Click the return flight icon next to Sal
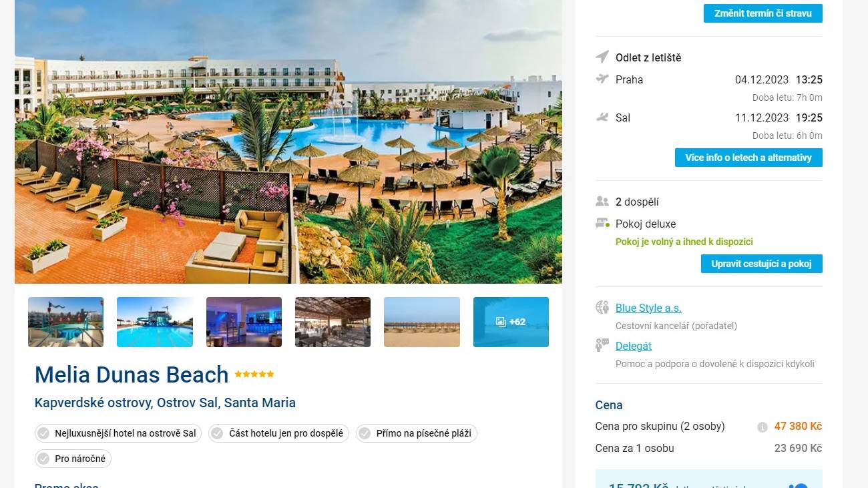Screen dimensions: 868x488 (602, 117)
